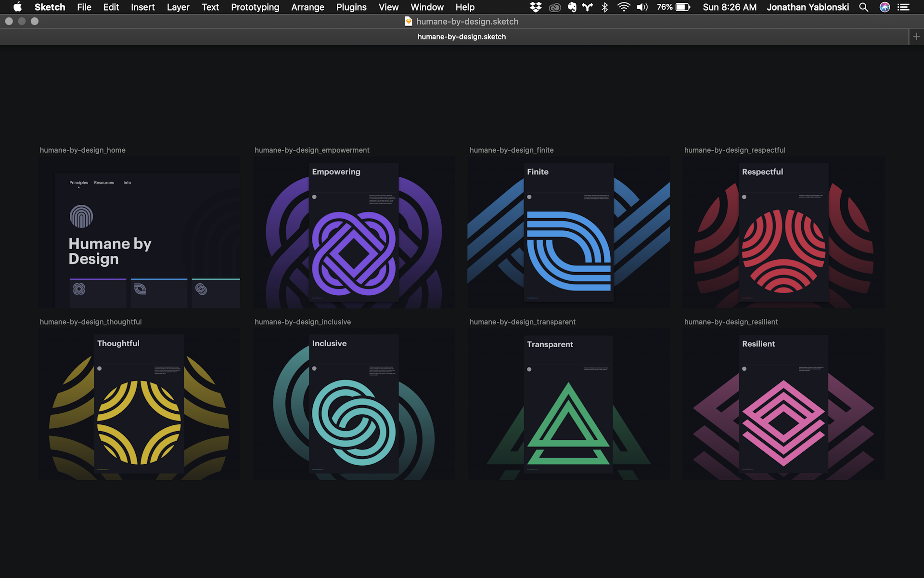Viewport: 924px width, 578px height.
Task: Click the Evernote elephant menu bar icon
Action: tap(572, 7)
